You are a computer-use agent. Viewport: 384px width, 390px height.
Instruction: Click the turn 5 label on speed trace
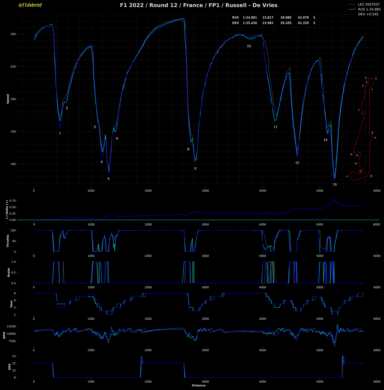coord(108,179)
